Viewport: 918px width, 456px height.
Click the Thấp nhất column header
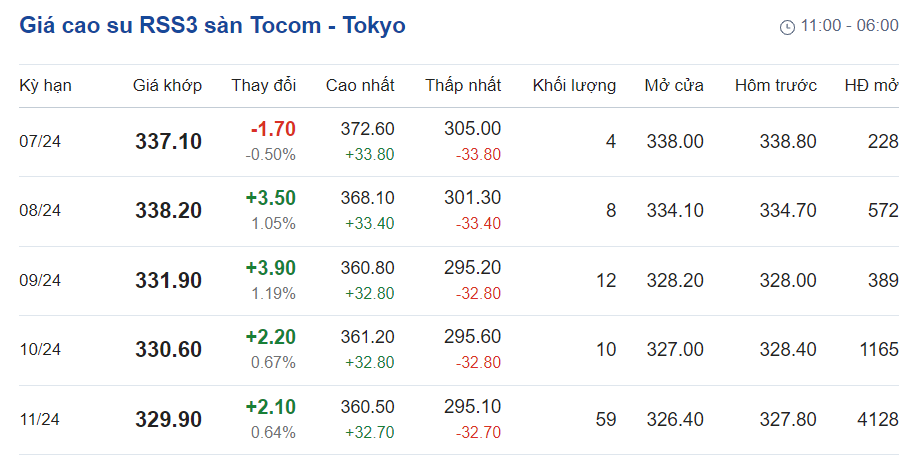[463, 86]
